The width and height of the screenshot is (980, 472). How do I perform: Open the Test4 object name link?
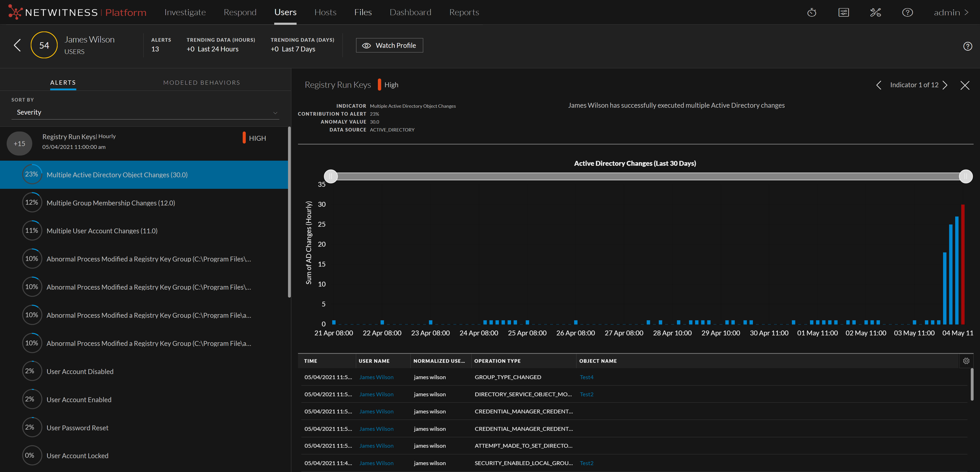(586, 377)
